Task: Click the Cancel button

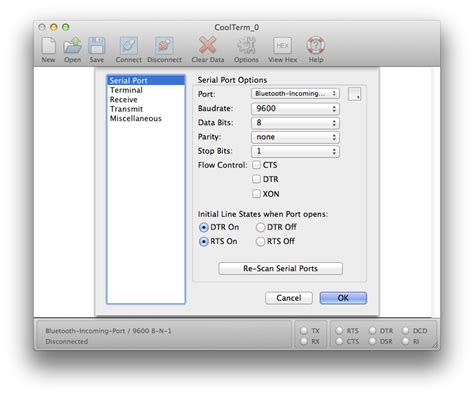Action: coord(289,298)
